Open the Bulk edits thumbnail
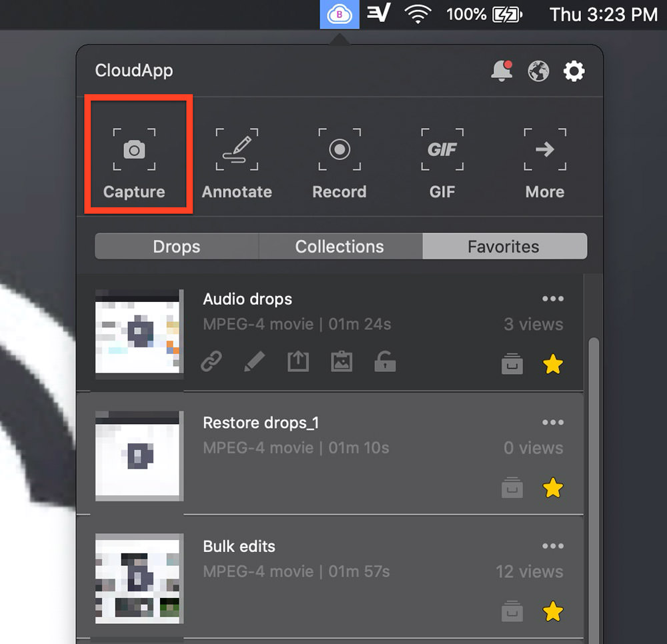 pos(139,579)
